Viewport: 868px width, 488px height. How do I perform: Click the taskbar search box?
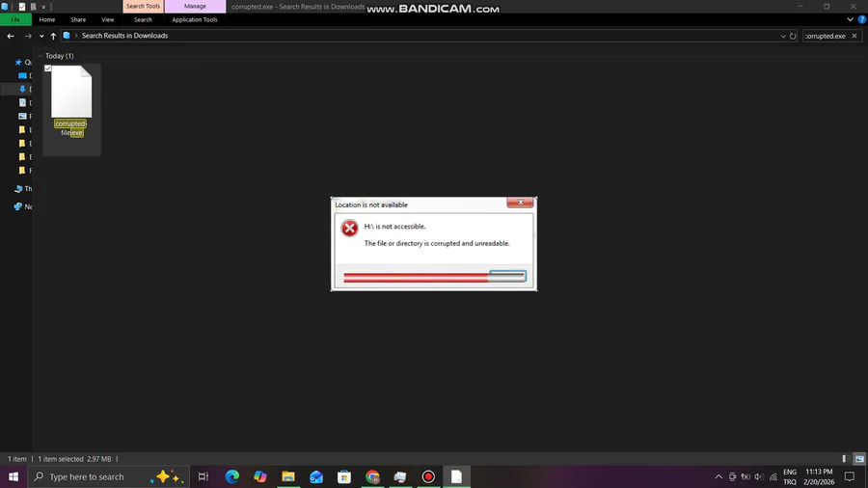tap(108, 476)
